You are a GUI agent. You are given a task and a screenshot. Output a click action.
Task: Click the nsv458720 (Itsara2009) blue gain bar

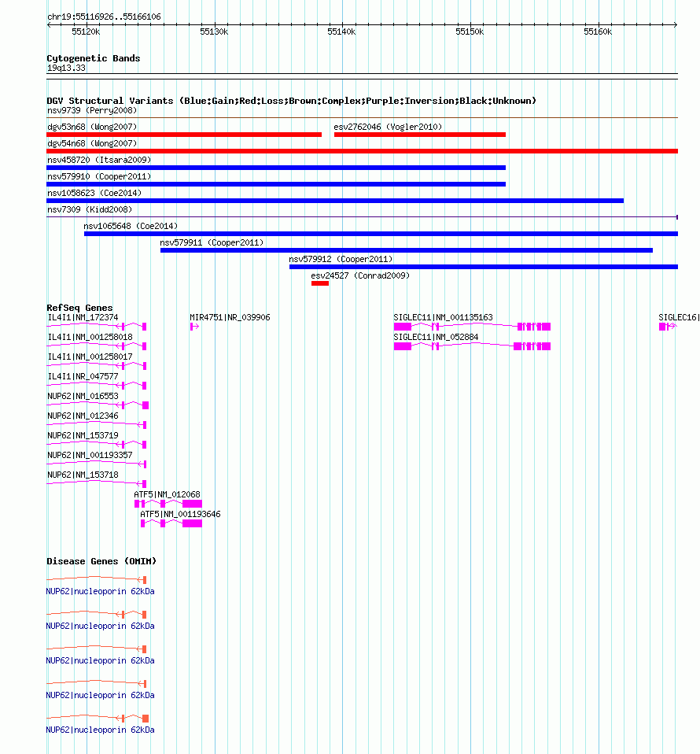[x=276, y=168]
